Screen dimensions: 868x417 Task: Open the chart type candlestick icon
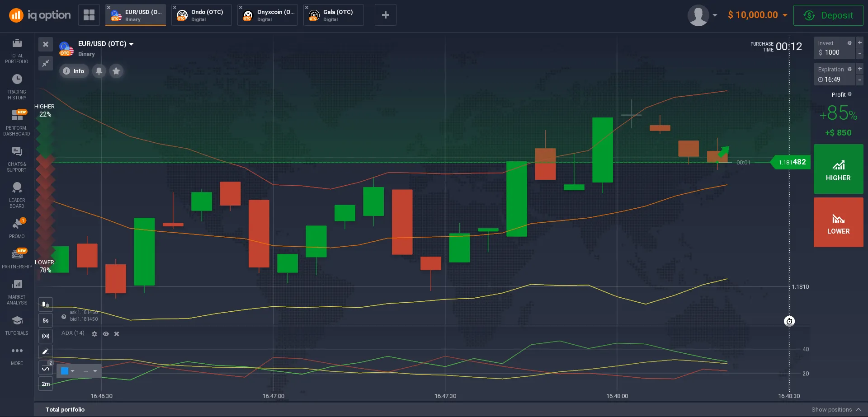[46, 304]
